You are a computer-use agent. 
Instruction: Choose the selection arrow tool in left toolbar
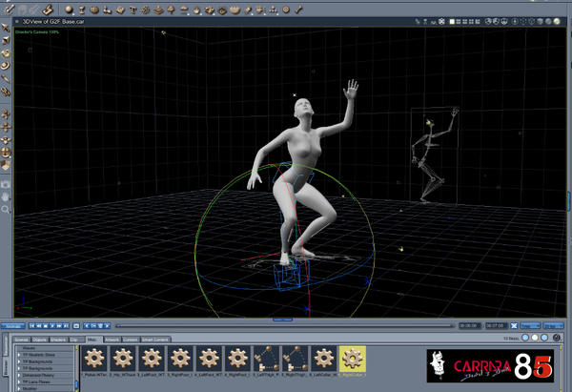[6, 28]
